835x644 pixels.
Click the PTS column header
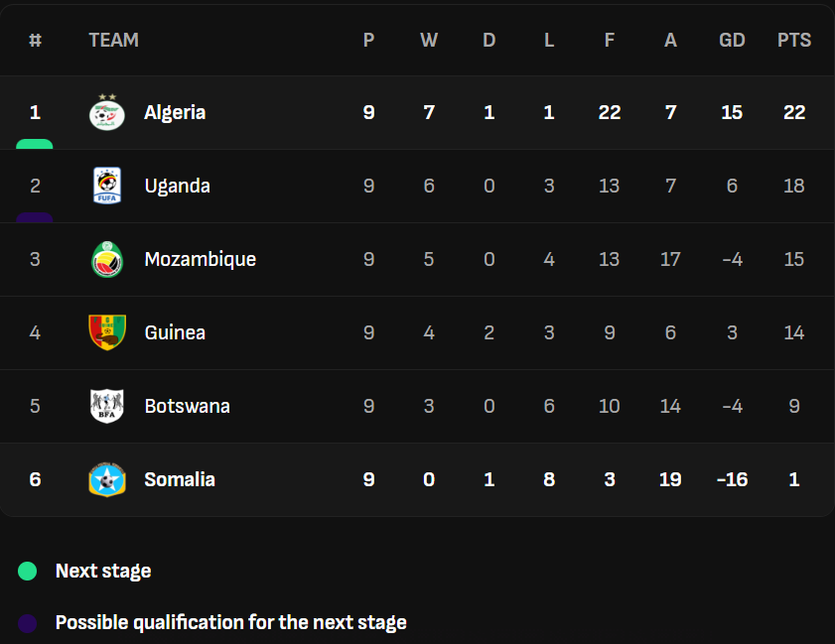[793, 41]
